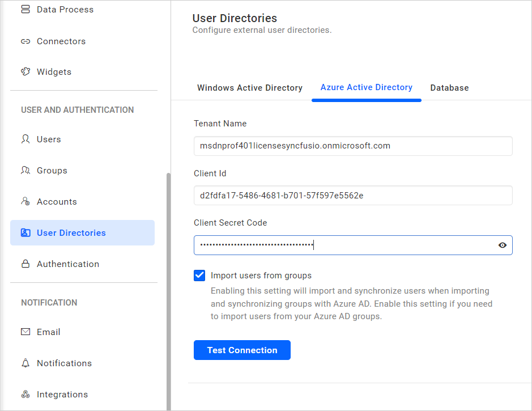This screenshot has height=411, width=532.
Task: Reveal the Client Secret Code value
Action: [502, 245]
